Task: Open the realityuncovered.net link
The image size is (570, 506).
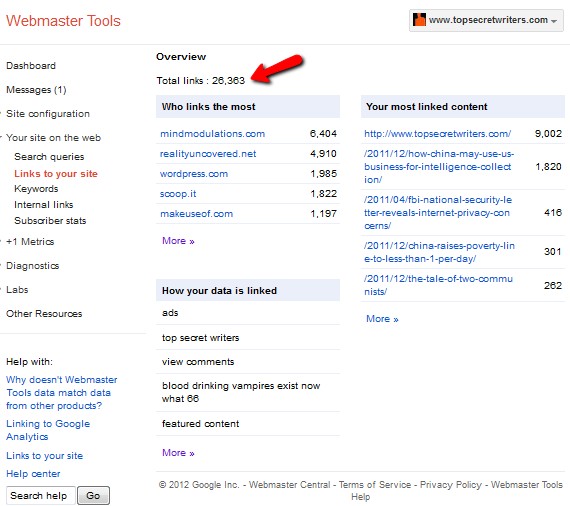Action: click(x=208, y=154)
